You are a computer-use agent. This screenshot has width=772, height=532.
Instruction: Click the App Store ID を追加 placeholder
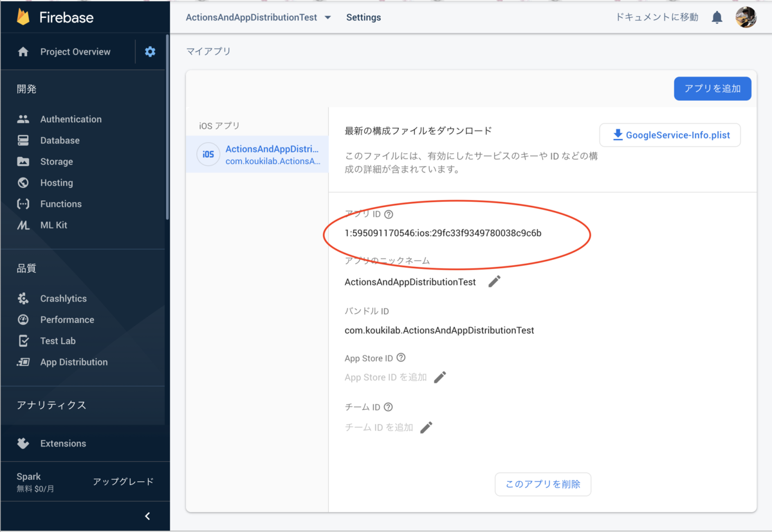[x=386, y=377]
